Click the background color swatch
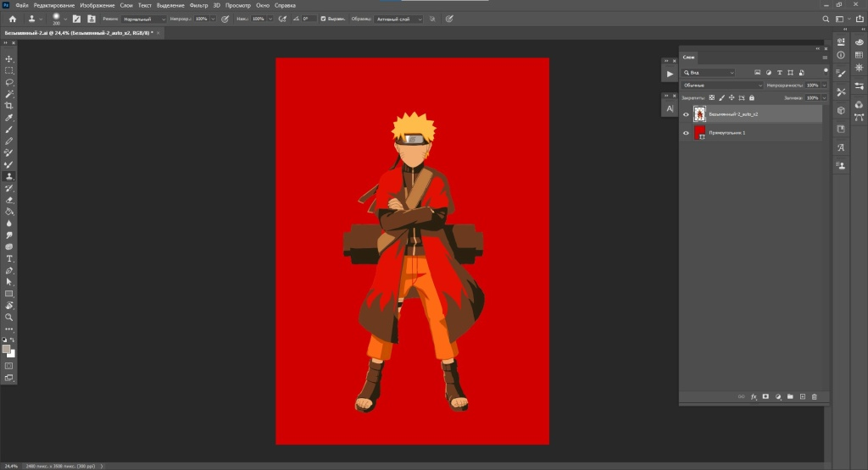 (12, 354)
